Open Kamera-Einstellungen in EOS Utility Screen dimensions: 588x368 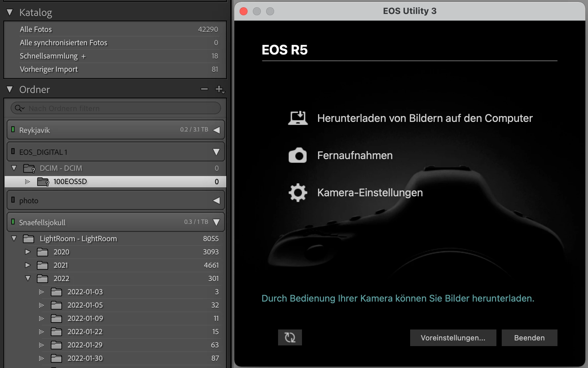(x=370, y=193)
